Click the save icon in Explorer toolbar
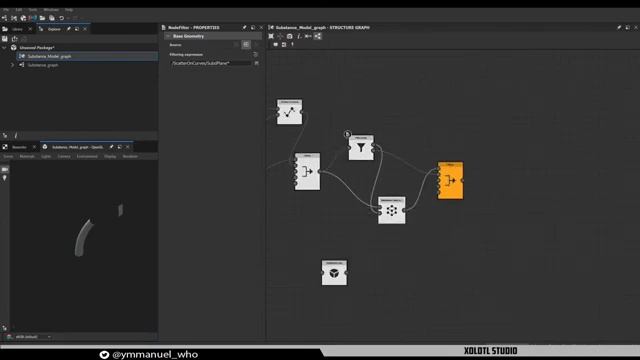 click(x=5, y=39)
